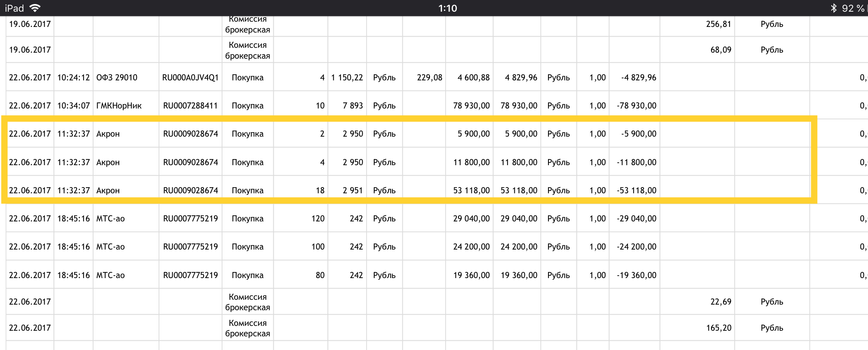
Task: Tap the МТС-ао amount cell -24 200,00
Action: tap(636, 247)
